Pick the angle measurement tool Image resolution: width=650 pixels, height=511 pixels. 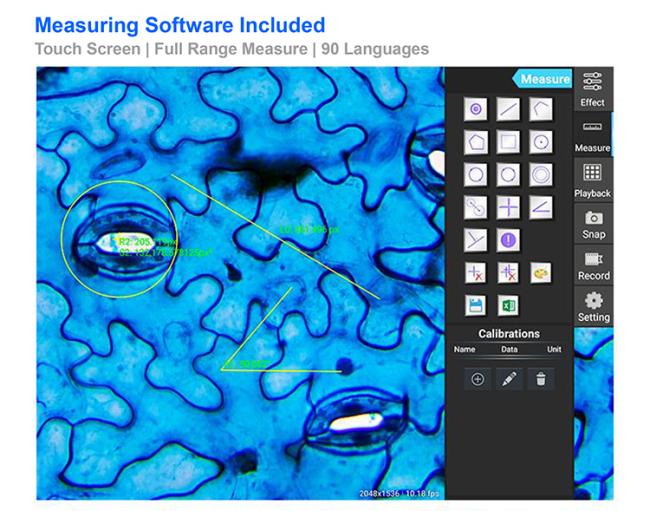point(540,206)
